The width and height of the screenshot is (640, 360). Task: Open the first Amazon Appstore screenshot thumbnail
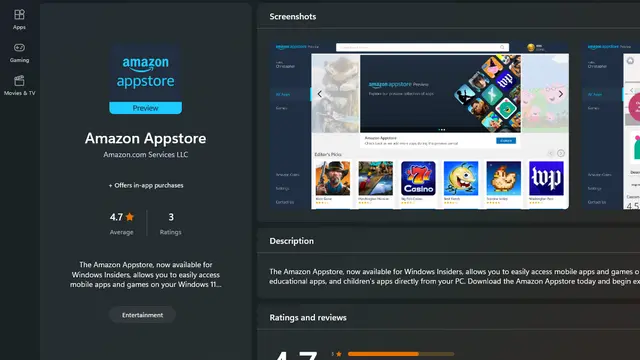pos(420,125)
